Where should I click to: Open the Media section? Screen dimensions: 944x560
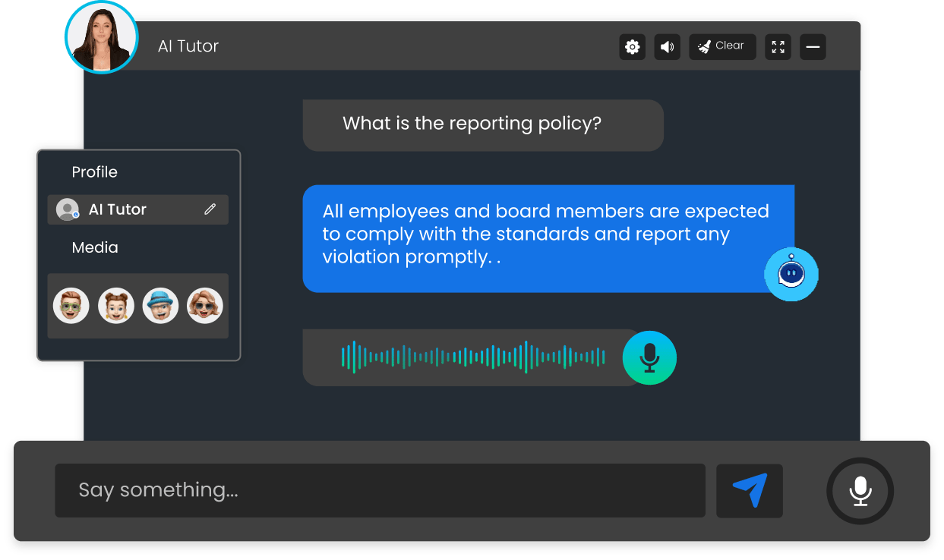tap(95, 247)
